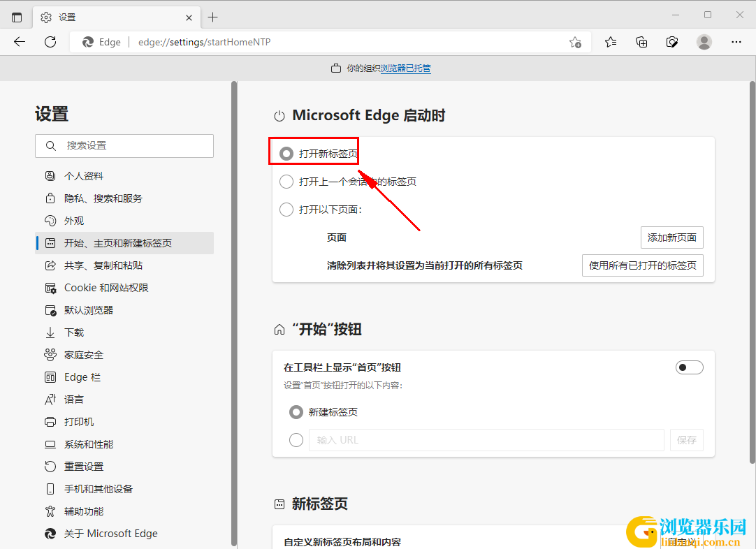Select 打开上一个会话中的标签页 radio button
Screen dimensions: 756x549
pyautogui.click(x=286, y=182)
